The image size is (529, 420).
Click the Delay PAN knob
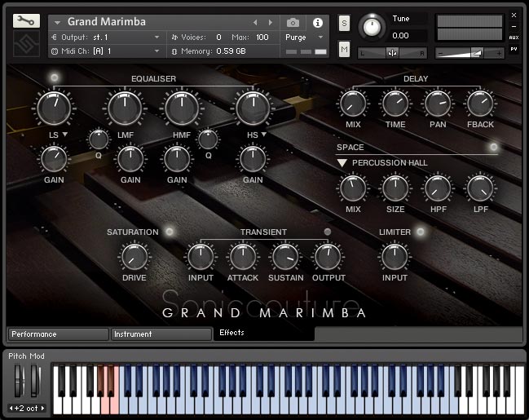point(438,104)
